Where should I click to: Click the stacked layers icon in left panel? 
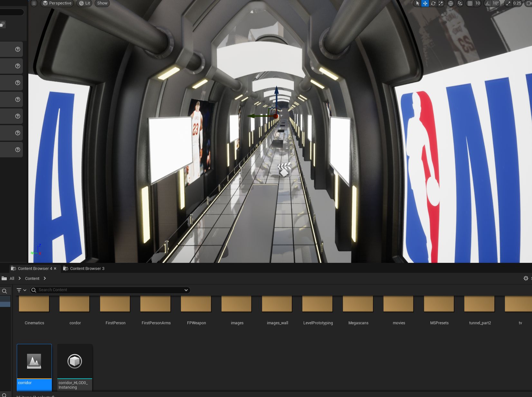pos(3,24)
